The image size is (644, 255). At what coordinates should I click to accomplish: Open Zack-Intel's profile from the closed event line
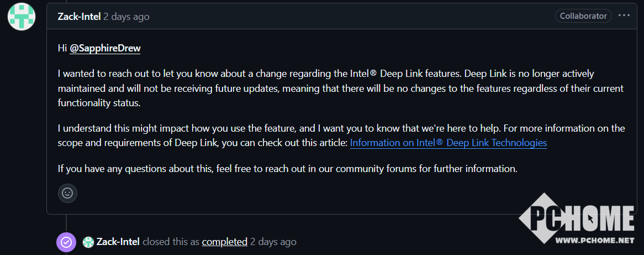click(x=118, y=242)
